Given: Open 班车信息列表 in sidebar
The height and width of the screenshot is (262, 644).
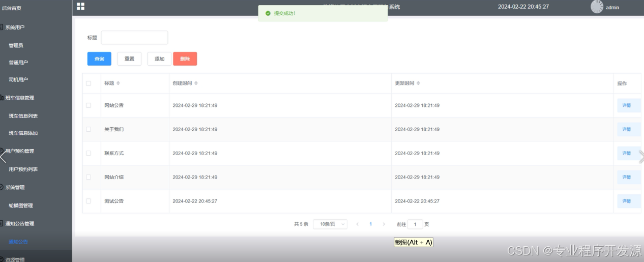Looking at the screenshot, I should [23, 116].
